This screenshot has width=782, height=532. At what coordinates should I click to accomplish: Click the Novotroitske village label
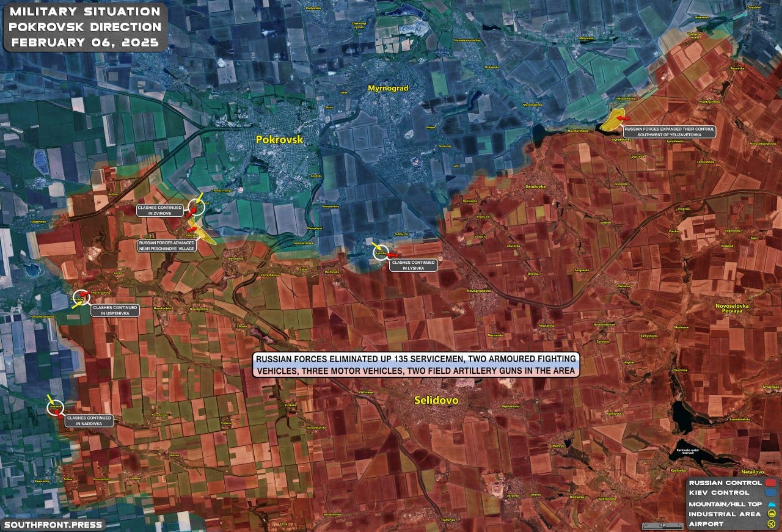164,308
